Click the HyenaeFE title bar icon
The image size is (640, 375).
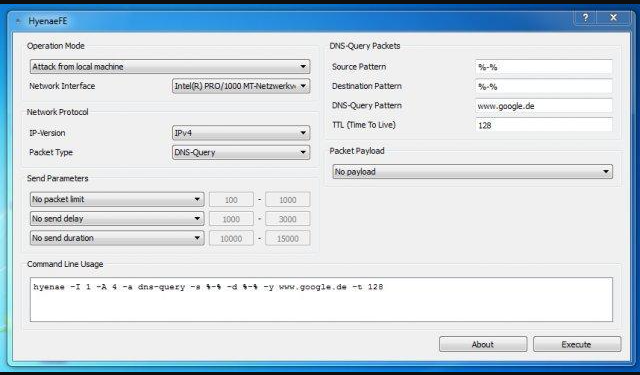18,21
